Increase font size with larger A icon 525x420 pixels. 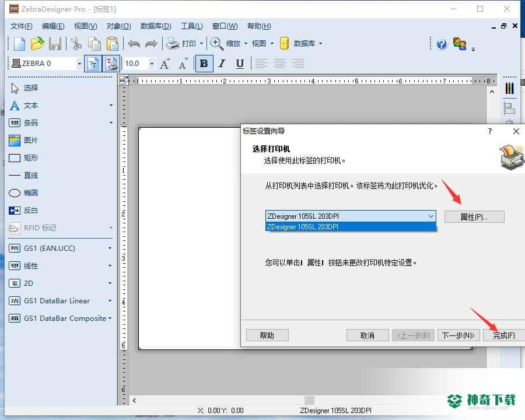pyautogui.click(x=164, y=64)
